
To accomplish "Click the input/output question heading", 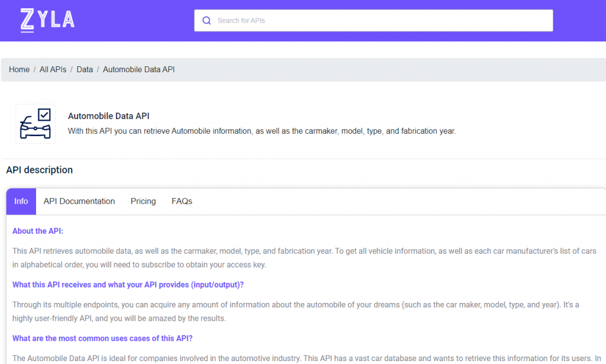I will [128, 285].
